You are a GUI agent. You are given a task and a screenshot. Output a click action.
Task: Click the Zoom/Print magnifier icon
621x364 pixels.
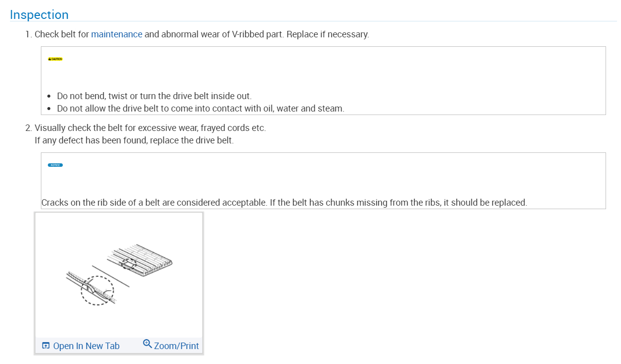pyautogui.click(x=147, y=344)
